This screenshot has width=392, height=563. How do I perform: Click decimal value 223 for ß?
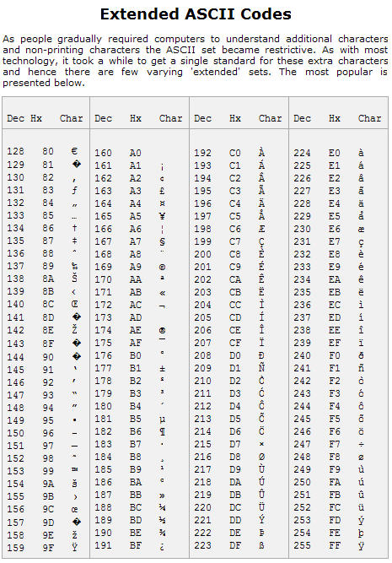point(202,546)
